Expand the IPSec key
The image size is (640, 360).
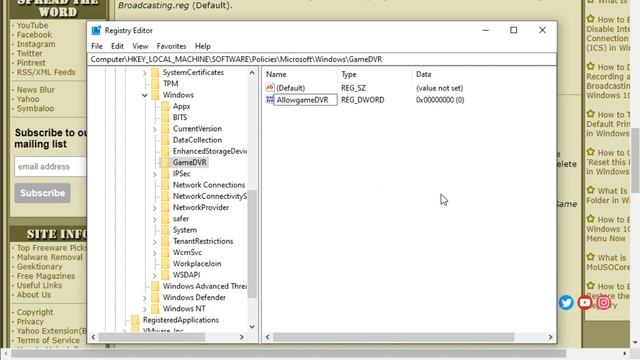point(155,174)
